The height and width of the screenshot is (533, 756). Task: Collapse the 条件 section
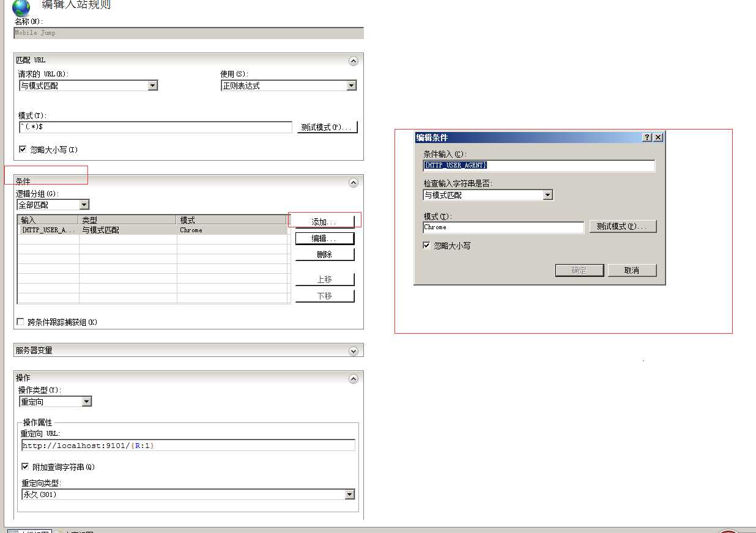click(353, 182)
